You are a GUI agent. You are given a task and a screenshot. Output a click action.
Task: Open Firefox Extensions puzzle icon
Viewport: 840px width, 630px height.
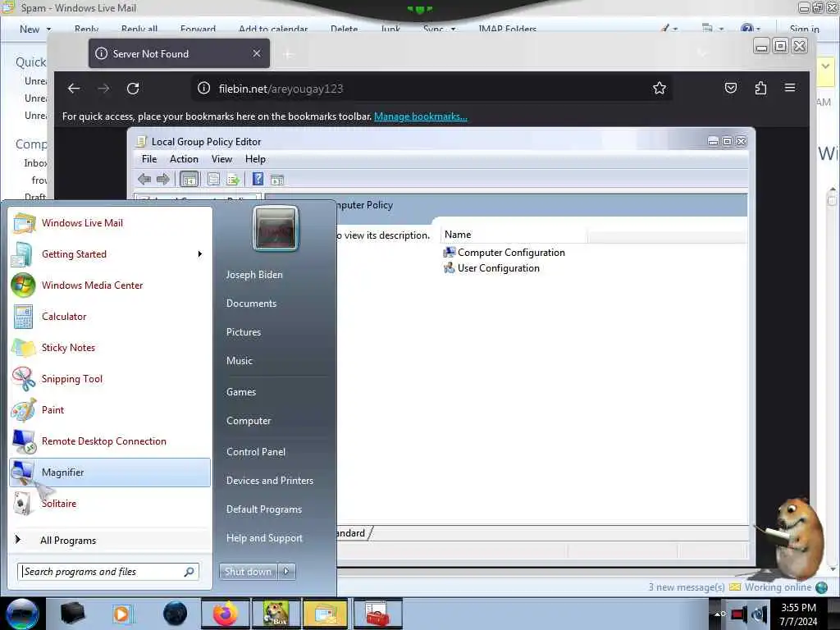pyautogui.click(x=760, y=88)
